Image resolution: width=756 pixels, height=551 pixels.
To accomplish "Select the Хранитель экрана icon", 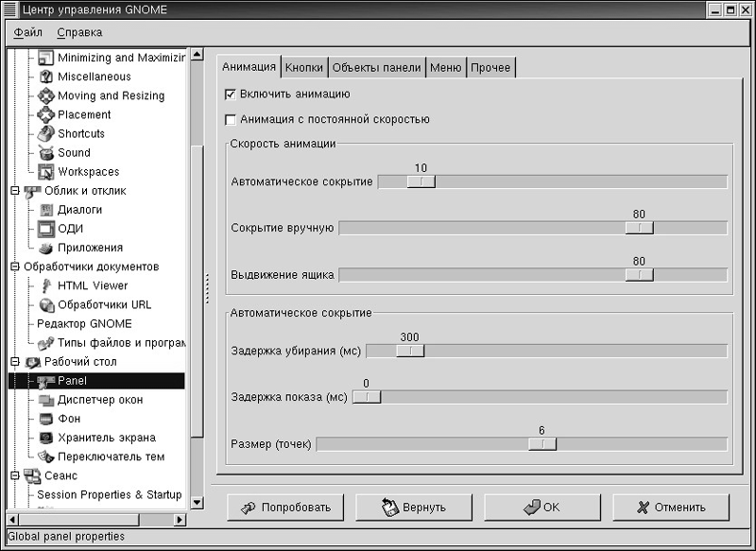I will click(46, 438).
